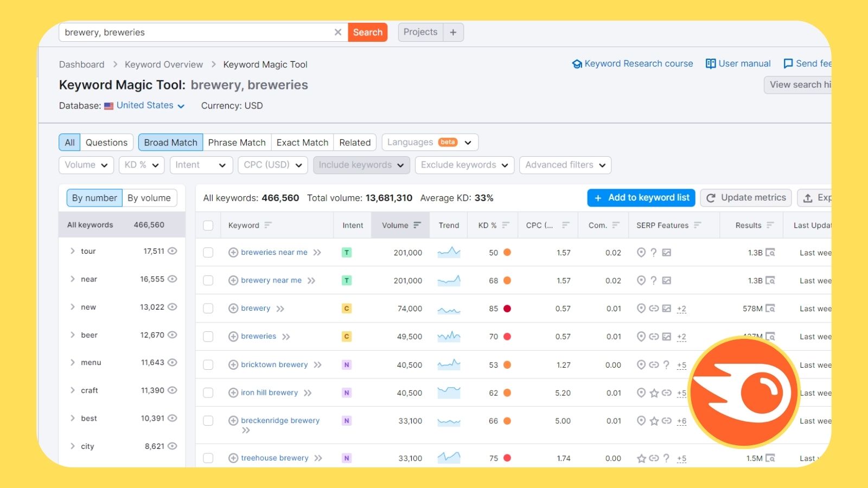This screenshot has height=488, width=868.
Task: Open the KD % filter dropdown
Action: [142, 165]
